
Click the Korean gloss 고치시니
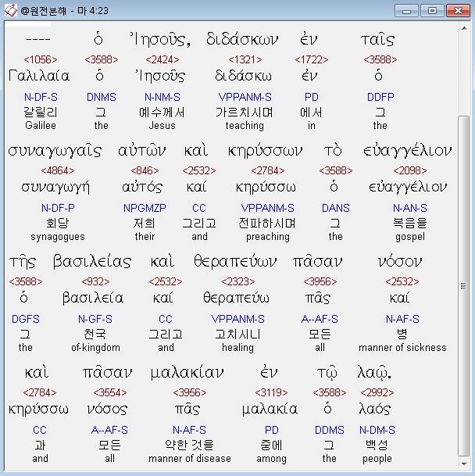point(238,335)
